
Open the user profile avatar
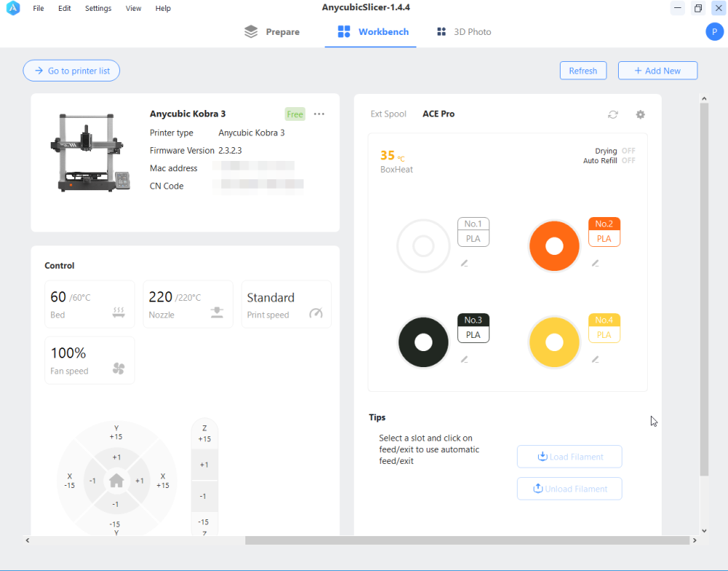point(715,31)
